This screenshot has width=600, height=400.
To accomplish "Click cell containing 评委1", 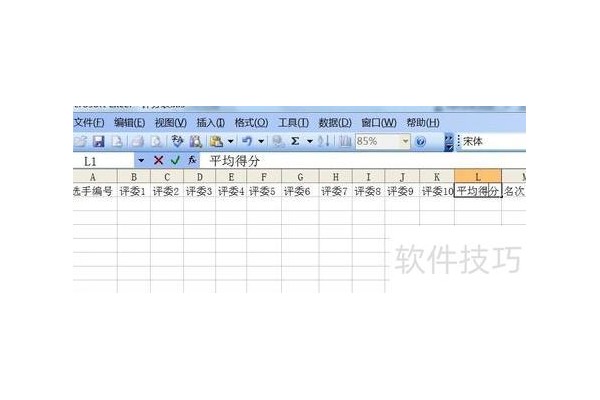I will [x=134, y=191].
